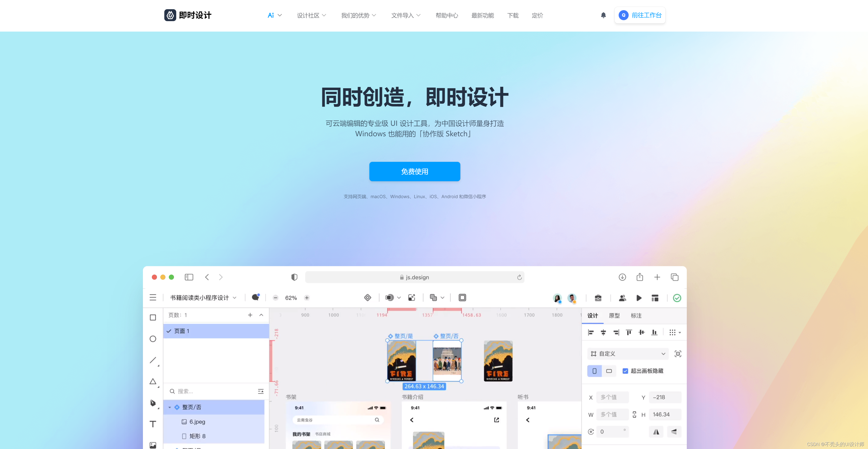Open the 自定义 frame size dropdown
Image resolution: width=868 pixels, height=449 pixels.
tap(628, 354)
